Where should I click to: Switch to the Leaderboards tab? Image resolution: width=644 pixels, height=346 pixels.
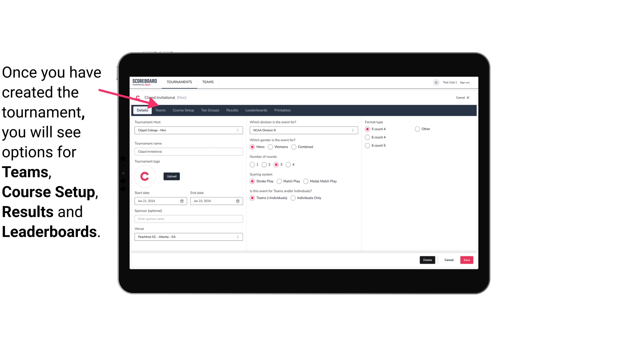[x=256, y=110]
